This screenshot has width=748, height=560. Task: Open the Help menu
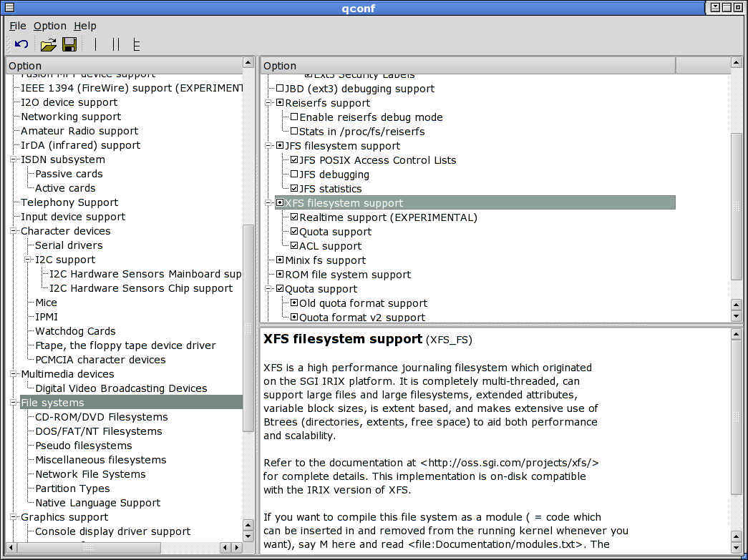(85, 26)
